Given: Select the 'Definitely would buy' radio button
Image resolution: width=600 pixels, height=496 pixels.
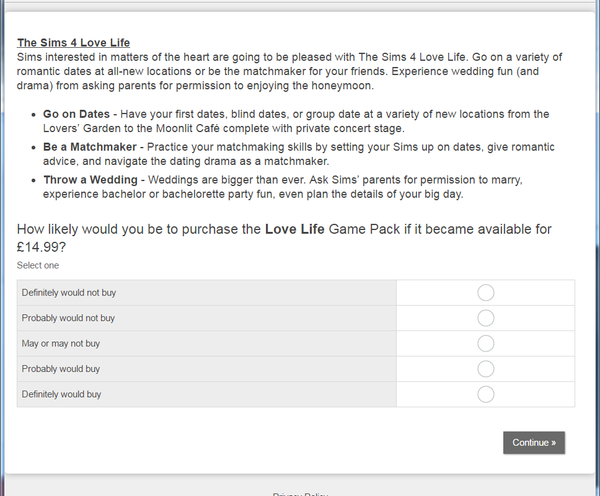Looking at the screenshot, I should [486, 394].
